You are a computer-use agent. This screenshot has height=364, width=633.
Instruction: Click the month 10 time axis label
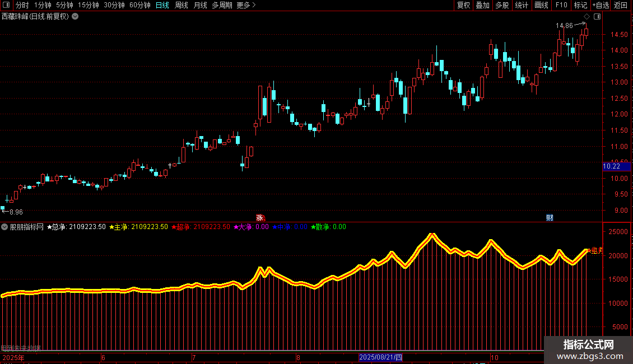pyautogui.click(x=495, y=357)
